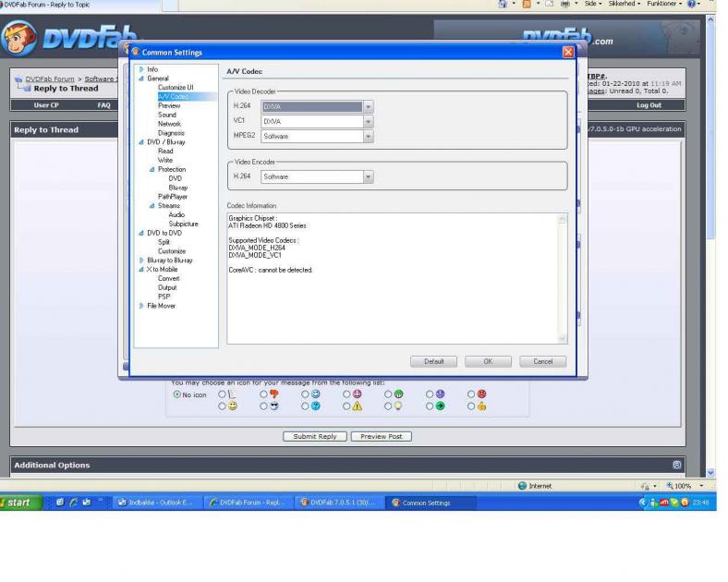Image resolution: width=728 pixels, height=582 pixels.
Task: Open the Funktioner menu
Action: 664,4
